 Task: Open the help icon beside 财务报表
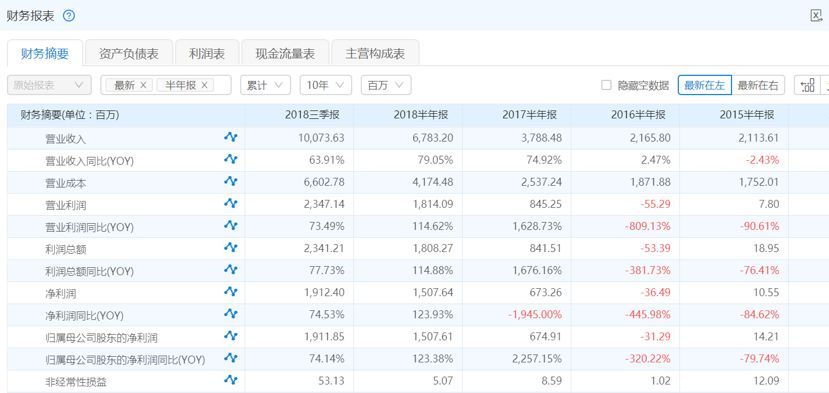pyautogui.click(x=69, y=16)
